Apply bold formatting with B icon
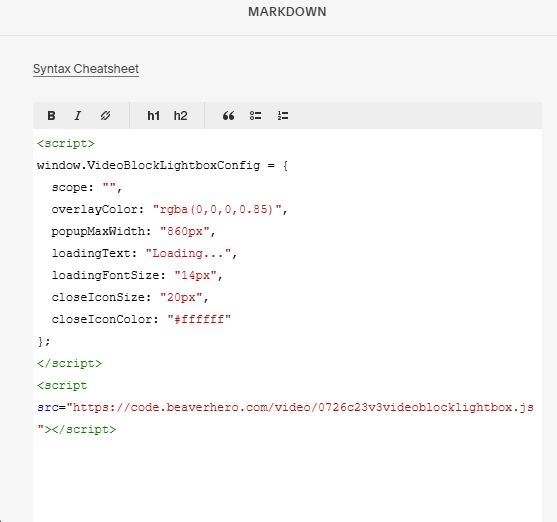Screen dimensions: 557x522 click(x=52, y=115)
